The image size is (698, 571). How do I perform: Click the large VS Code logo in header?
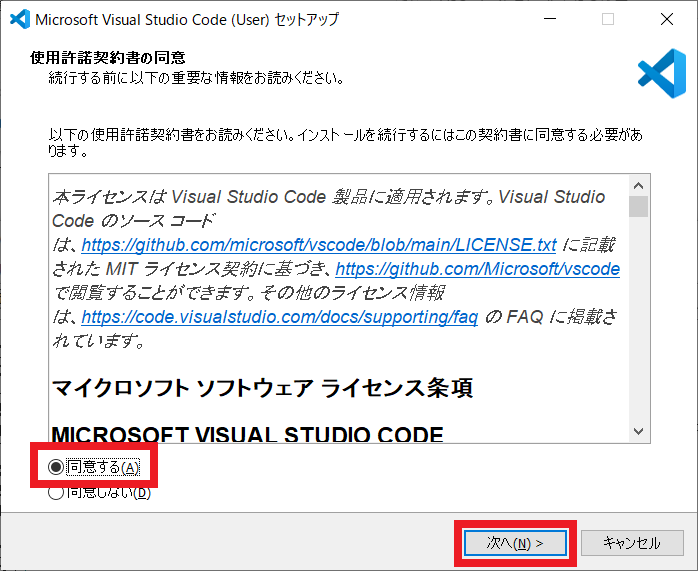point(662,73)
